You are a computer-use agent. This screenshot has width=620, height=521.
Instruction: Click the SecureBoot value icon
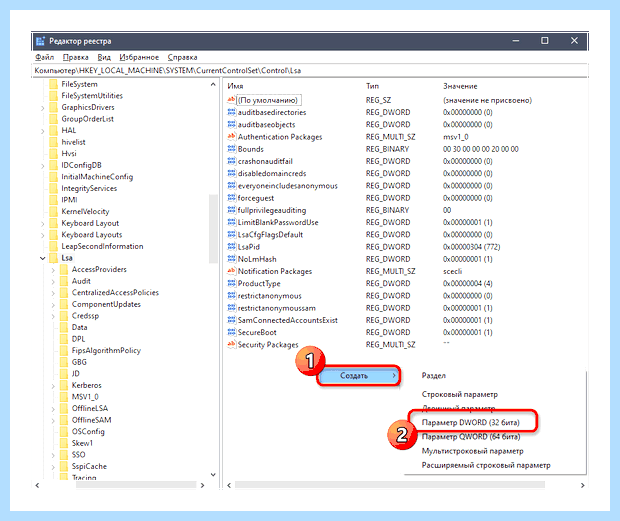coord(231,333)
